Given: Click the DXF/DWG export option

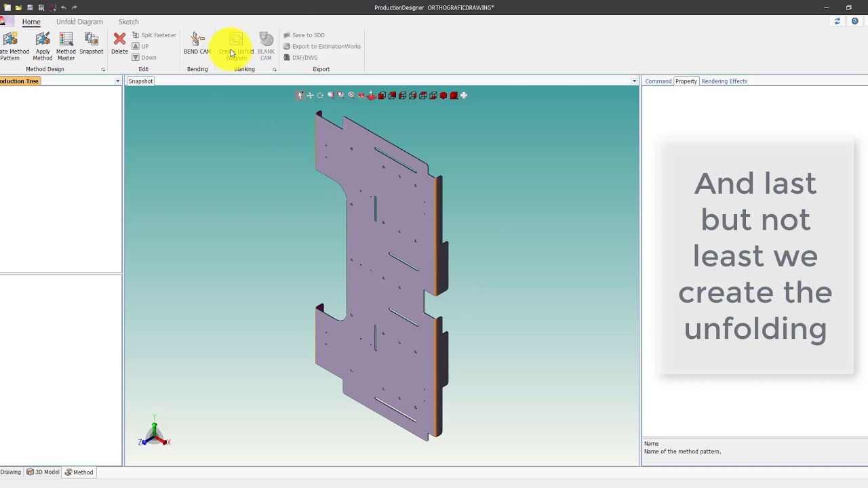Looking at the screenshot, I should click(x=300, y=58).
